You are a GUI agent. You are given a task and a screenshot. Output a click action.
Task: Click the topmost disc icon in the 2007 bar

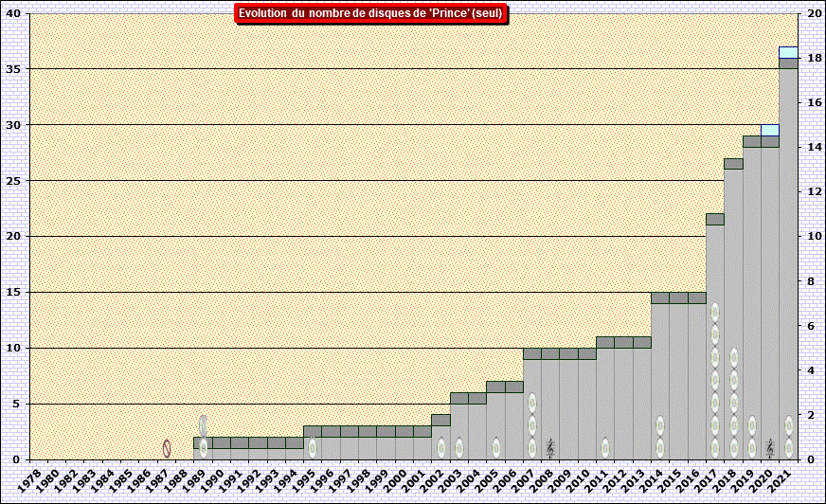click(x=532, y=403)
